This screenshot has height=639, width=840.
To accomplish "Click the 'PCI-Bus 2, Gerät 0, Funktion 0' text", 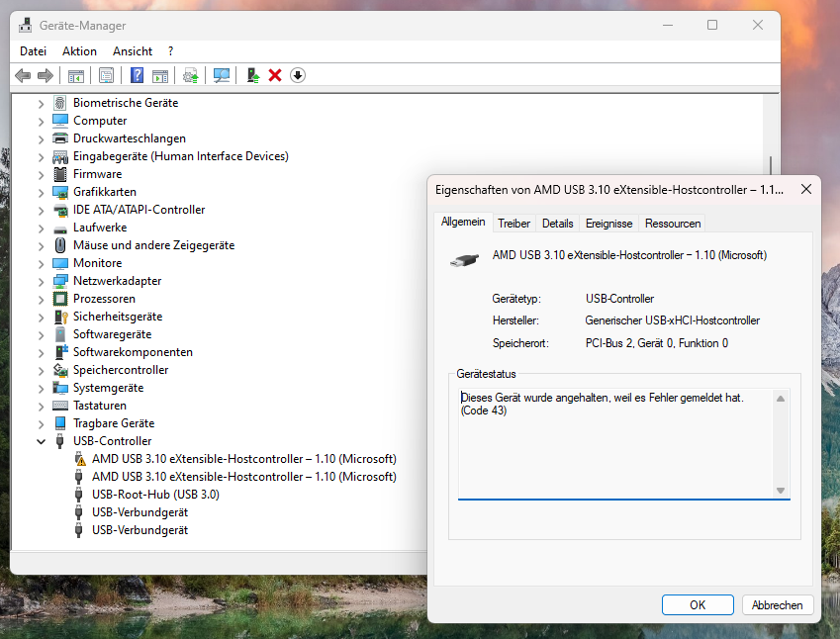I will pos(656,343).
